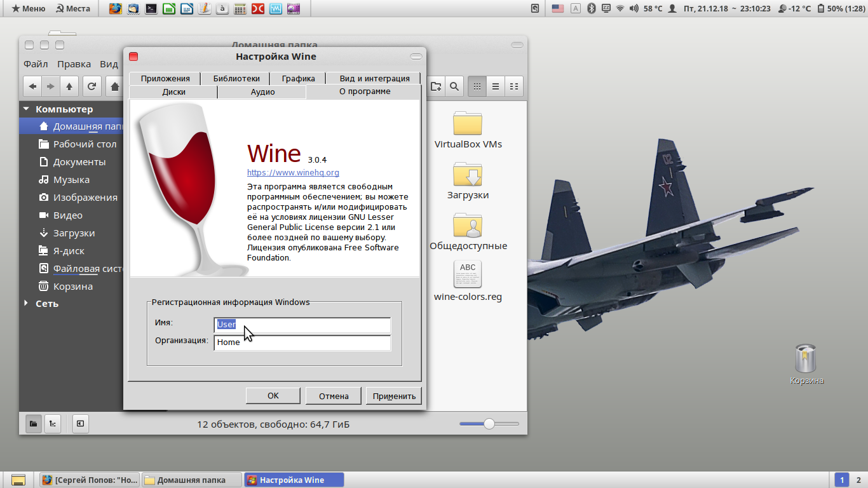Open the Bluetooth tray icon

click(591, 9)
